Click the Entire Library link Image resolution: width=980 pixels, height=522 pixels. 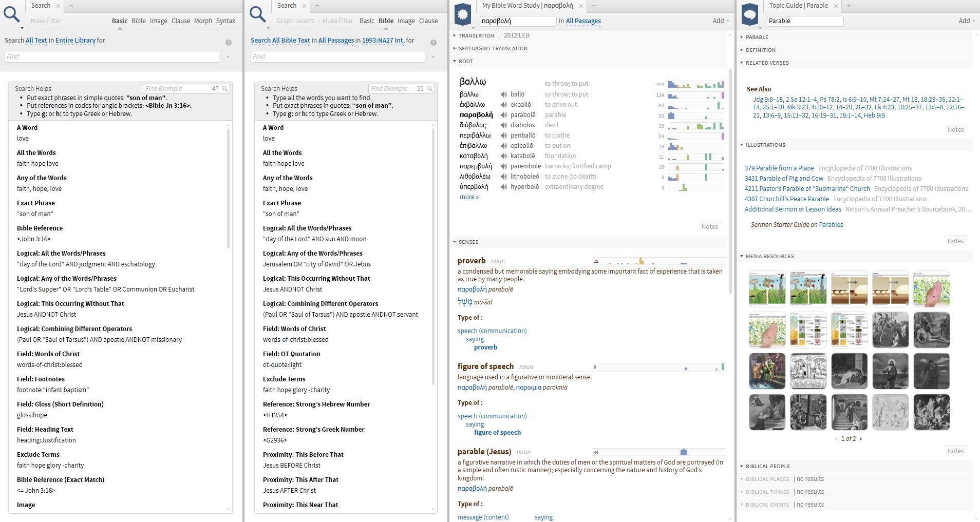[x=76, y=41]
